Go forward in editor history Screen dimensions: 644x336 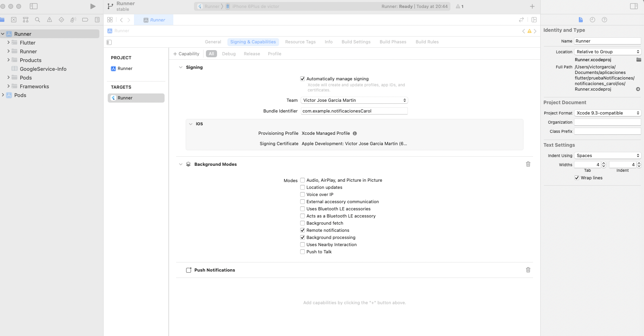pos(128,20)
